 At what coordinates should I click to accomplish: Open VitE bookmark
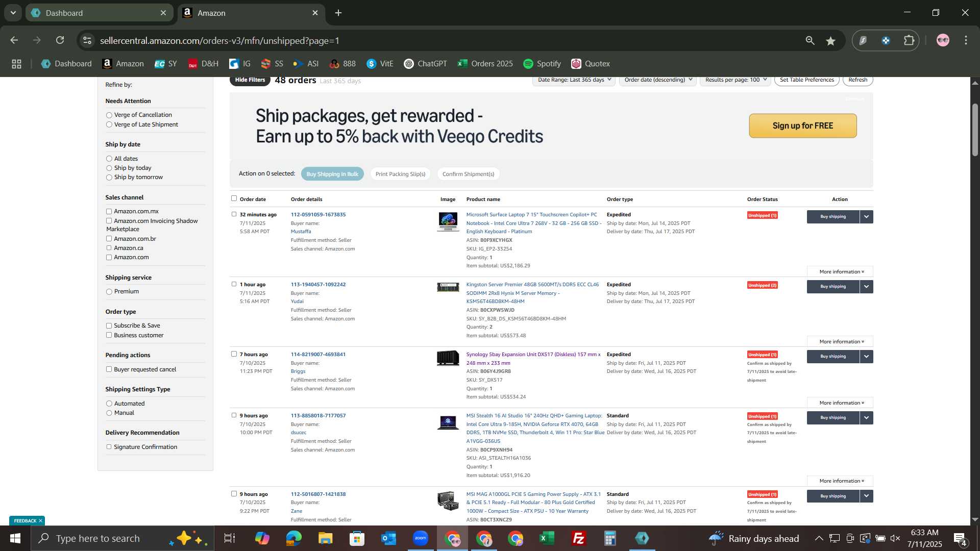(380, 64)
